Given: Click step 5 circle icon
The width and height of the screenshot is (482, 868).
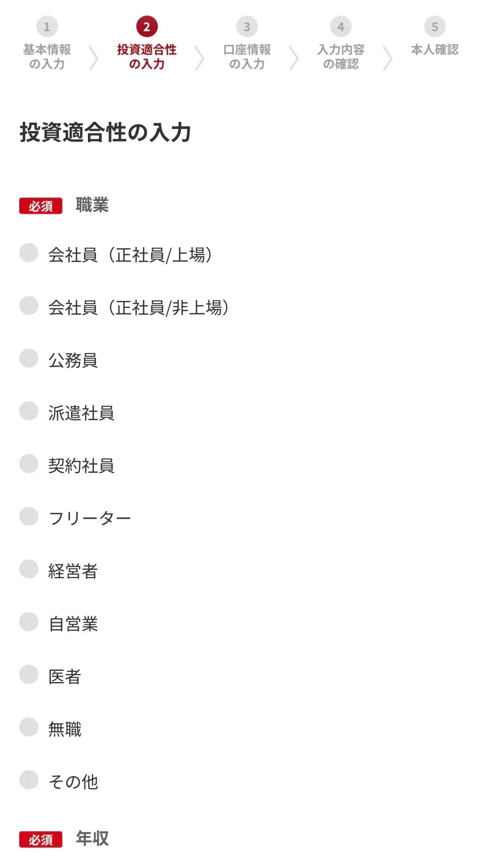Looking at the screenshot, I should 435,27.
